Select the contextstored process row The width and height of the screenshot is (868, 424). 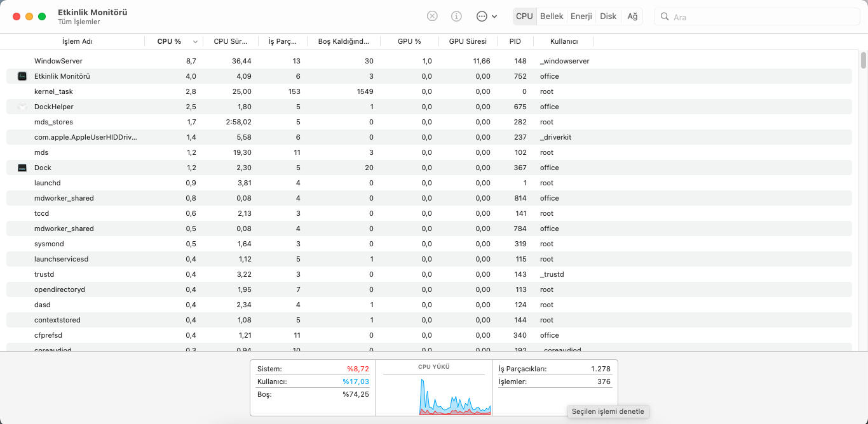tap(429, 320)
